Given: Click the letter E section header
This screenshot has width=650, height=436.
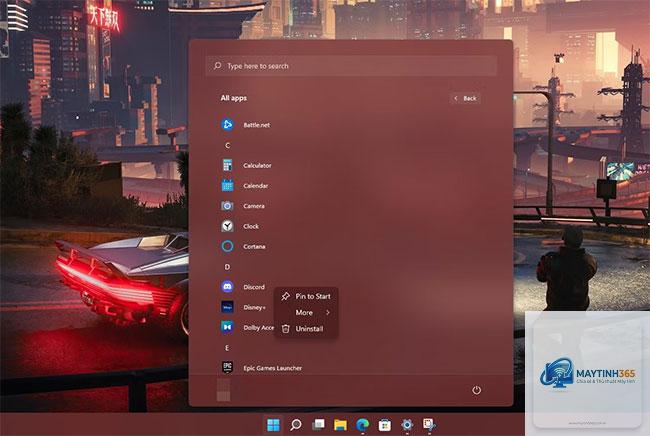Looking at the screenshot, I should point(227,347).
